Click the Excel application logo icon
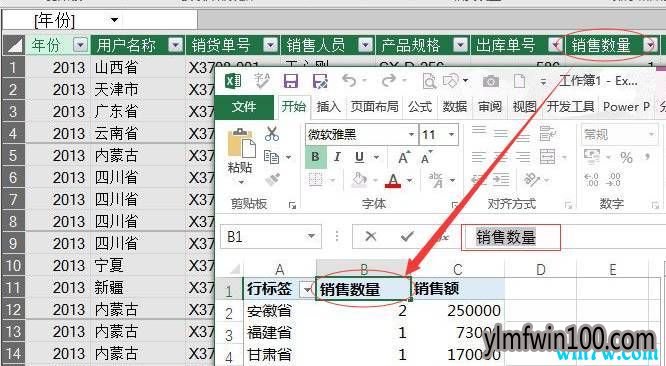The image size is (666, 366). pyautogui.click(x=233, y=81)
